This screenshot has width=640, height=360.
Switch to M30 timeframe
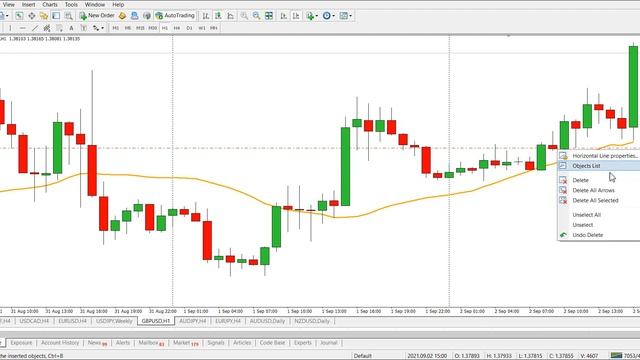153,28
